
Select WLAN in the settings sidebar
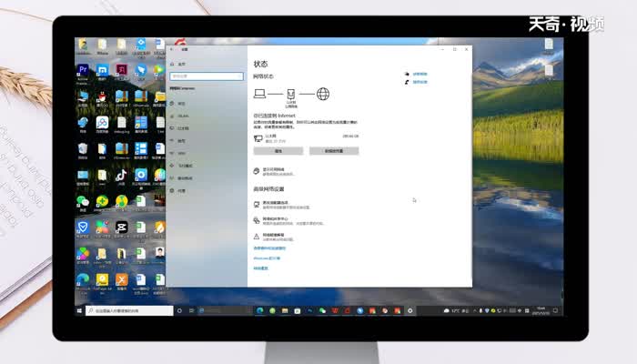[182, 116]
